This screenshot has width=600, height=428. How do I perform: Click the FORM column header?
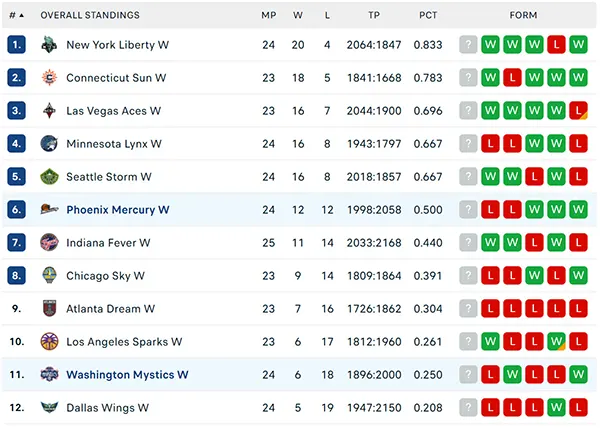coord(523,15)
